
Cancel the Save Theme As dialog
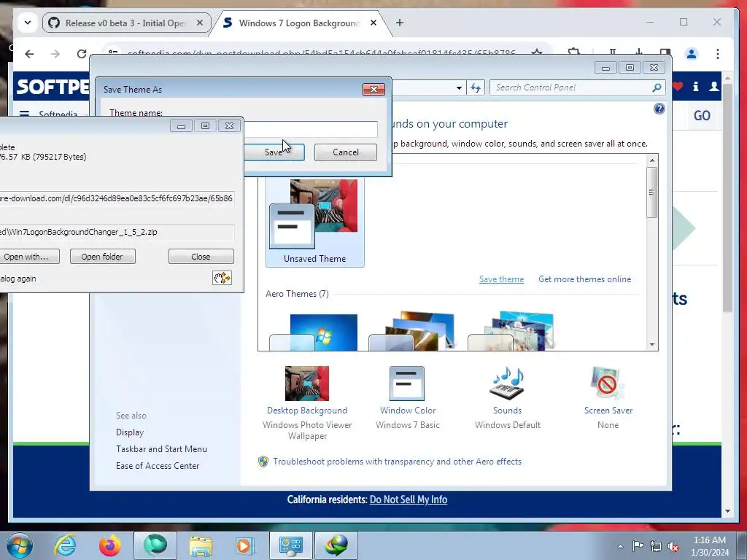345,152
